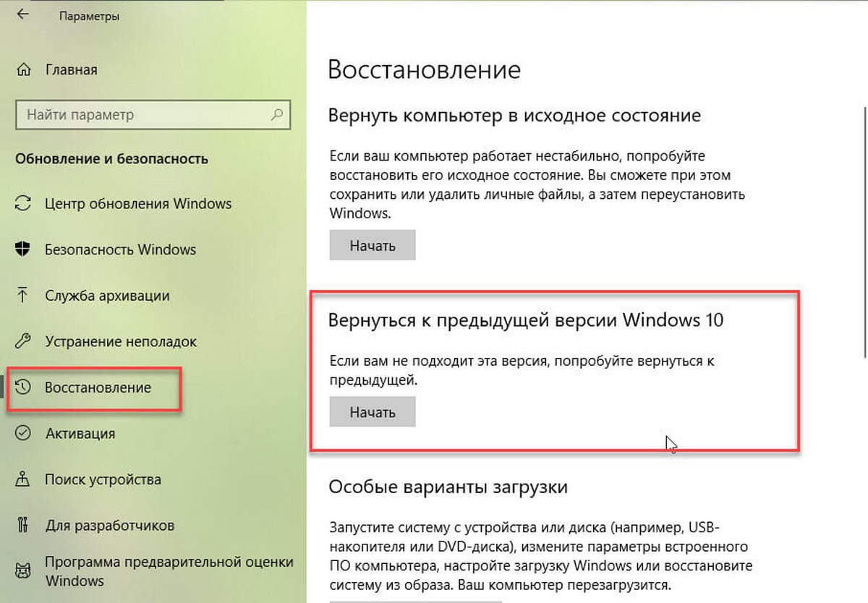868x603 pixels.
Task: Click the Home house icon
Action: [23, 70]
